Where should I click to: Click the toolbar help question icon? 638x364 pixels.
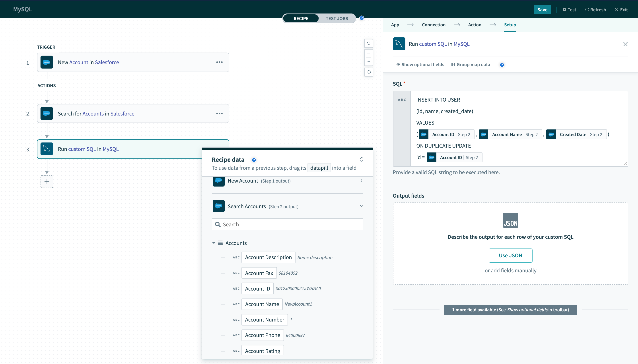point(502,65)
